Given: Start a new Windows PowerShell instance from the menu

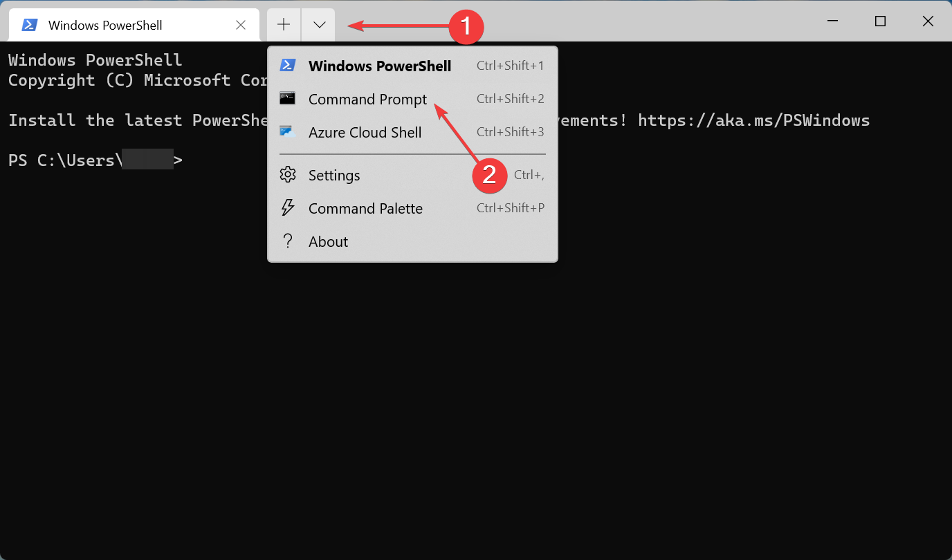Looking at the screenshot, I should point(380,65).
